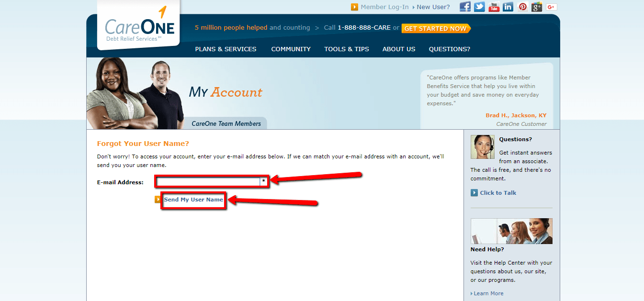This screenshot has width=644, height=301.
Task: Select Tools & Tips in the navigation
Action: pos(346,49)
